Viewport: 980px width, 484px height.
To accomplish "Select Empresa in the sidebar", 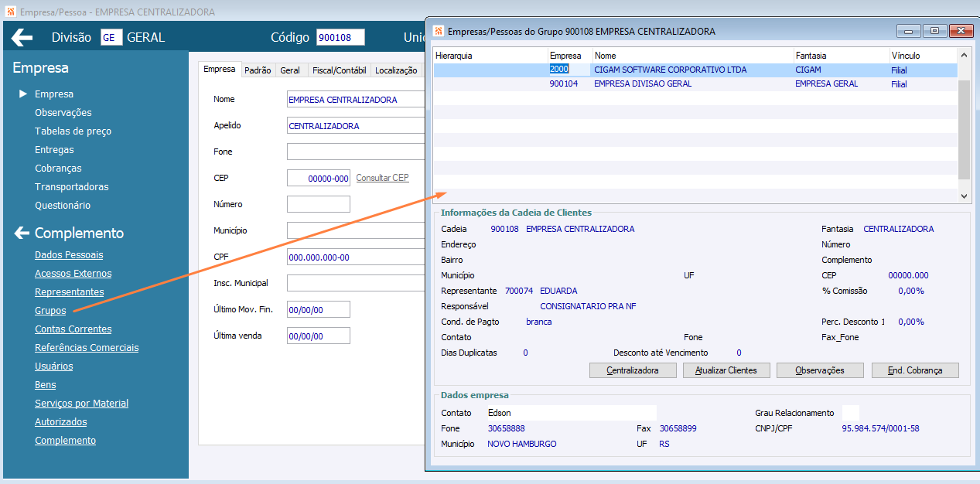I will (54, 94).
